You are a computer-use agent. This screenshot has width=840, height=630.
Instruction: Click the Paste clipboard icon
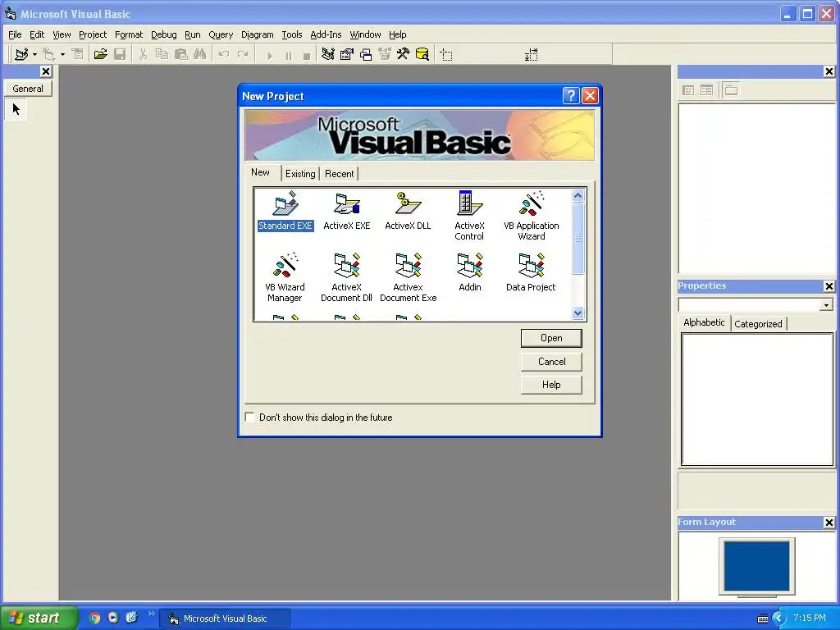(x=181, y=54)
